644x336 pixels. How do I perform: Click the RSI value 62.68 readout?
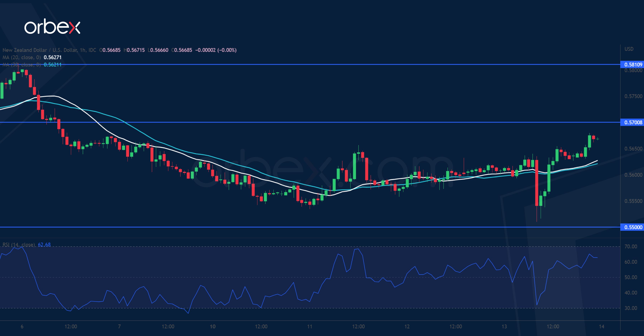44,245
